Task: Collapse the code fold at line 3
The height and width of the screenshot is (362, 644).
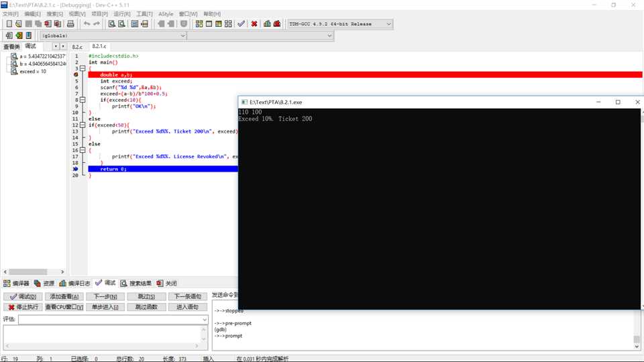Action: click(x=83, y=68)
